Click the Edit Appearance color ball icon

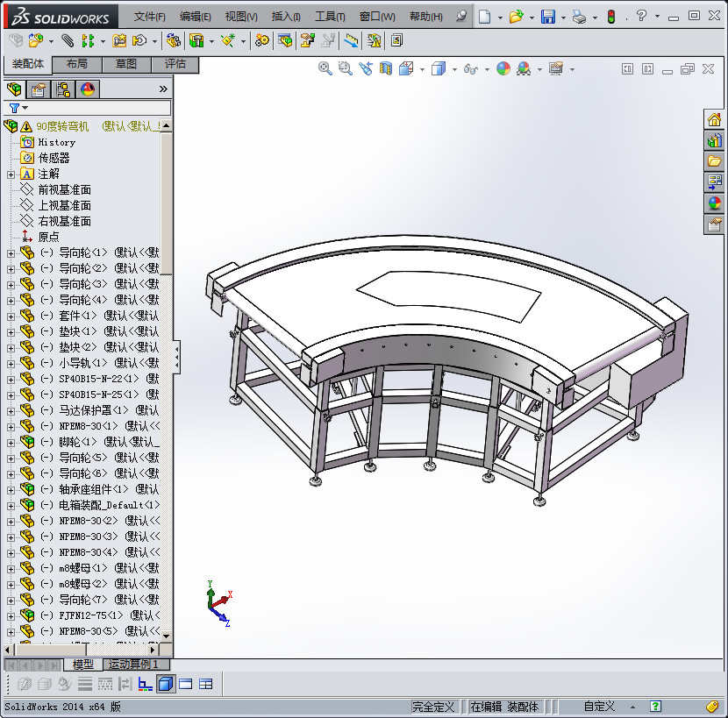[503, 69]
